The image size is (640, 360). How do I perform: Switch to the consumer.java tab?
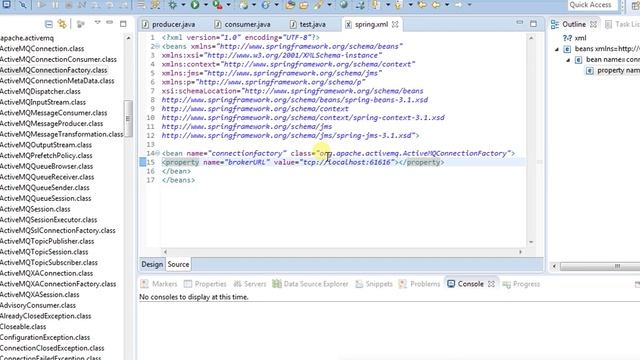pyautogui.click(x=242, y=24)
